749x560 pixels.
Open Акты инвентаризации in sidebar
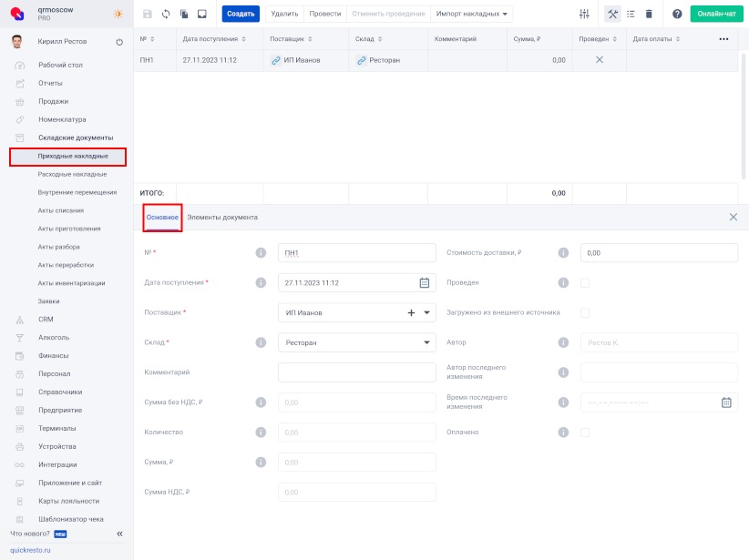tap(71, 283)
